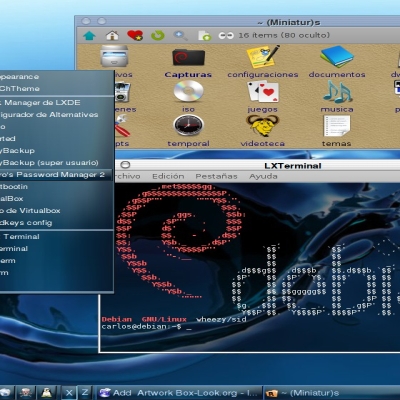Open the musica folder
Viewport: 400px width, 400px height.
[x=337, y=97]
